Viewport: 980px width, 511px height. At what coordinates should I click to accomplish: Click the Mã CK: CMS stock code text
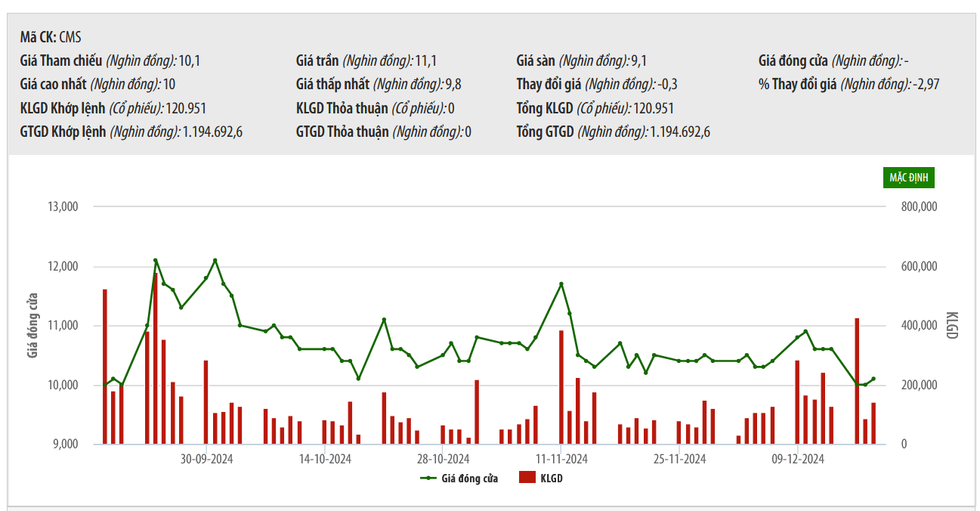click(x=51, y=37)
